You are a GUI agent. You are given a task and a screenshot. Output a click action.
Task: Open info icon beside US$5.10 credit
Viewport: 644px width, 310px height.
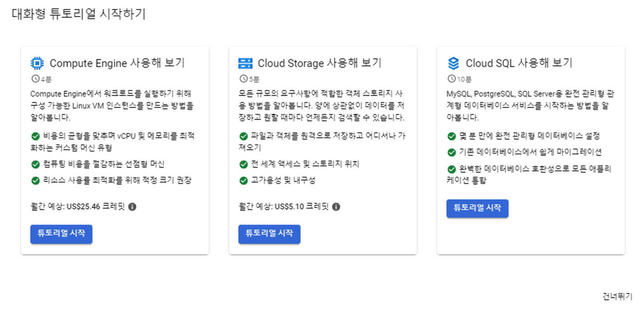click(336, 207)
